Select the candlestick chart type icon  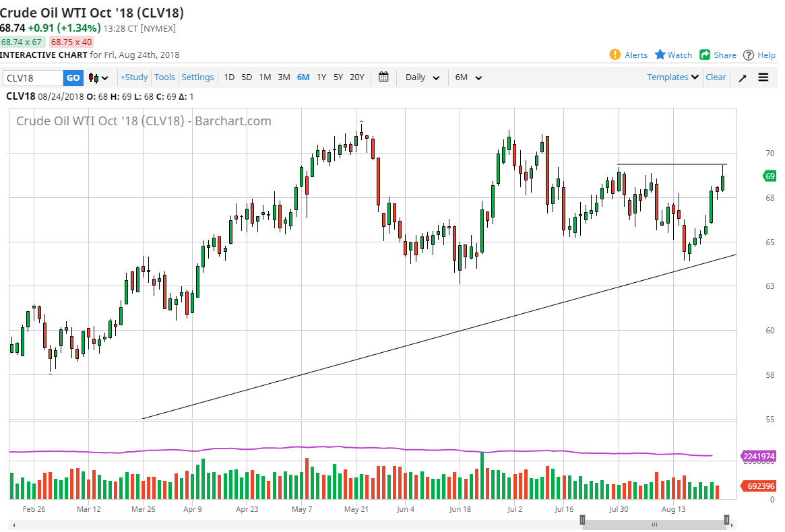coord(93,77)
